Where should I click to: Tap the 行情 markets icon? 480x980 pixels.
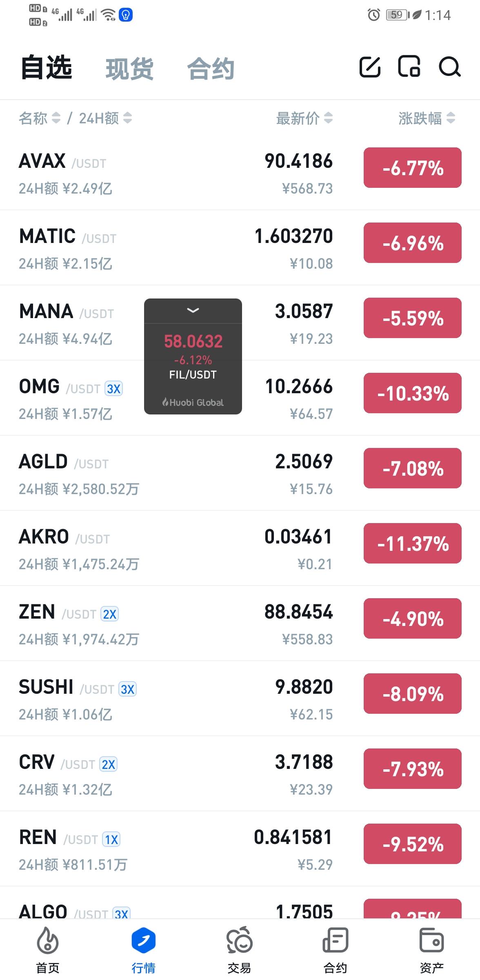pyautogui.click(x=144, y=949)
